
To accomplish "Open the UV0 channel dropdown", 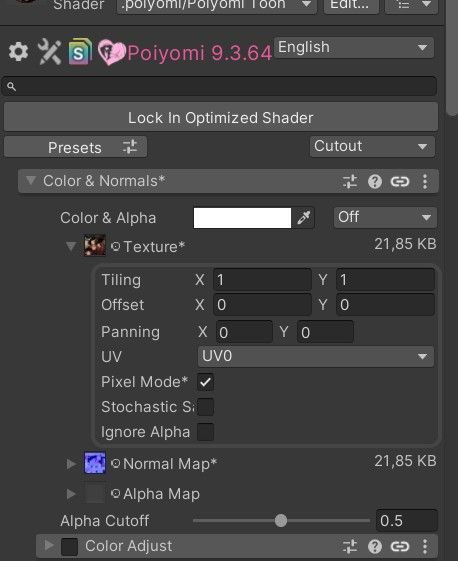I will pos(316,356).
